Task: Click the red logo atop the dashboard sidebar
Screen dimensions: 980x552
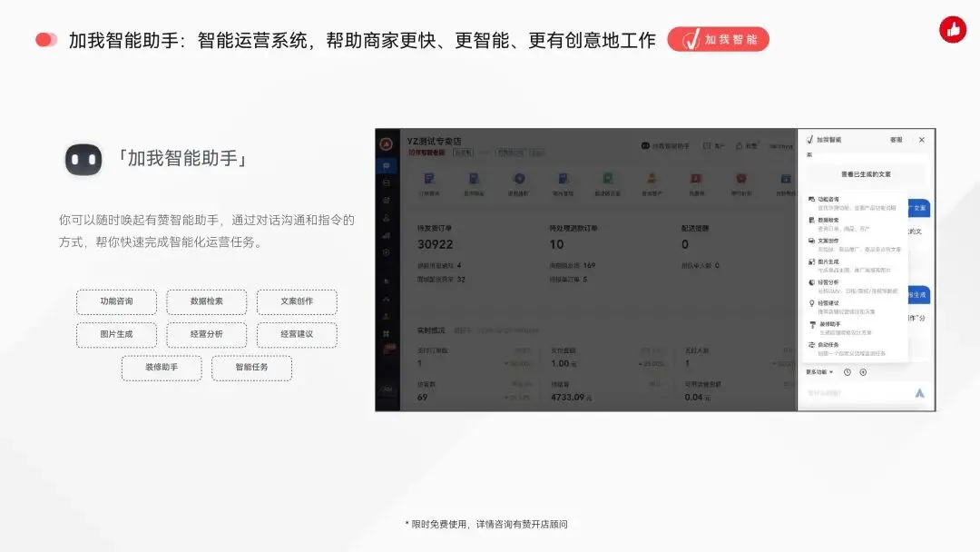Action: point(387,143)
